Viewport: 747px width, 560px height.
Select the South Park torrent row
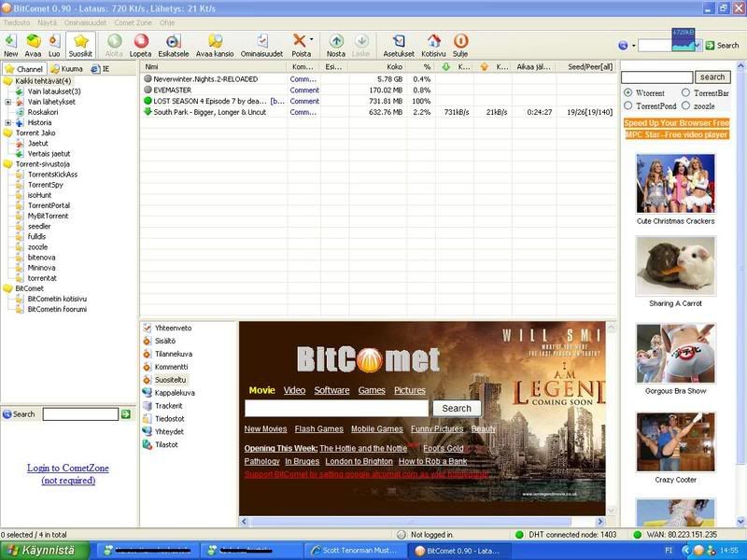215,112
